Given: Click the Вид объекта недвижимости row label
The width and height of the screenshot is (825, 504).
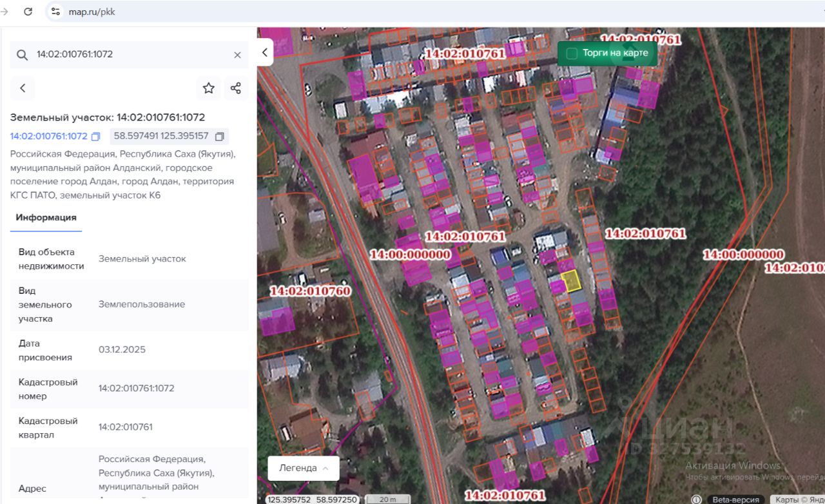Looking at the screenshot, I should tap(52, 259).
